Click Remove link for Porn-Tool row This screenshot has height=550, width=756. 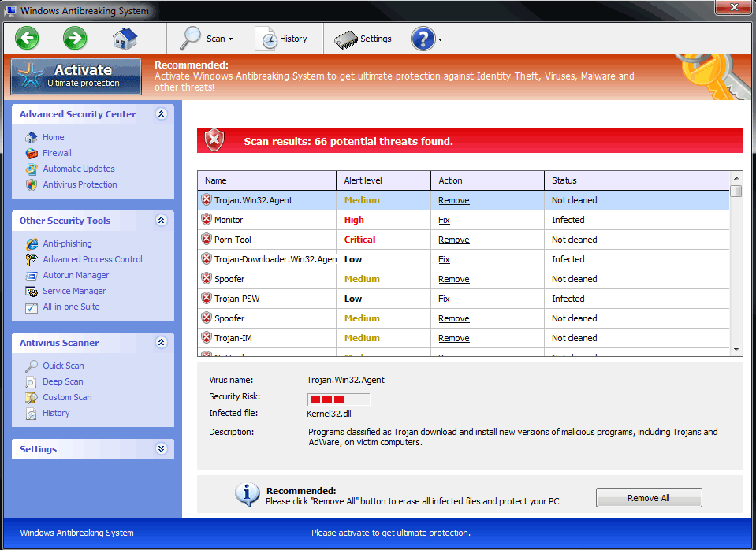tap(453, 240)
